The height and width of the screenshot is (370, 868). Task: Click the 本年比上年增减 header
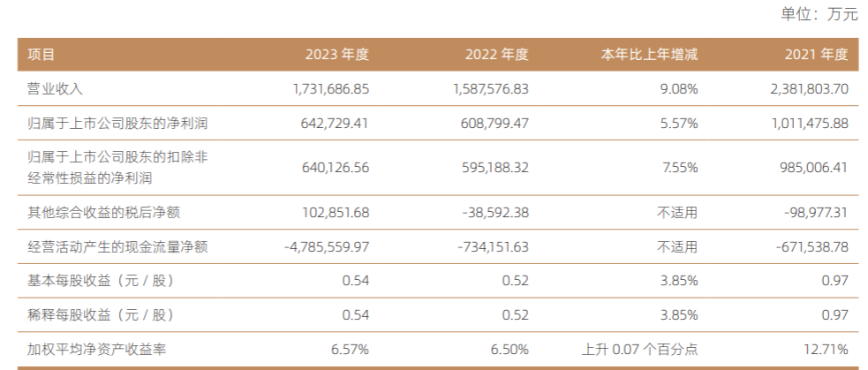(649, 54)
